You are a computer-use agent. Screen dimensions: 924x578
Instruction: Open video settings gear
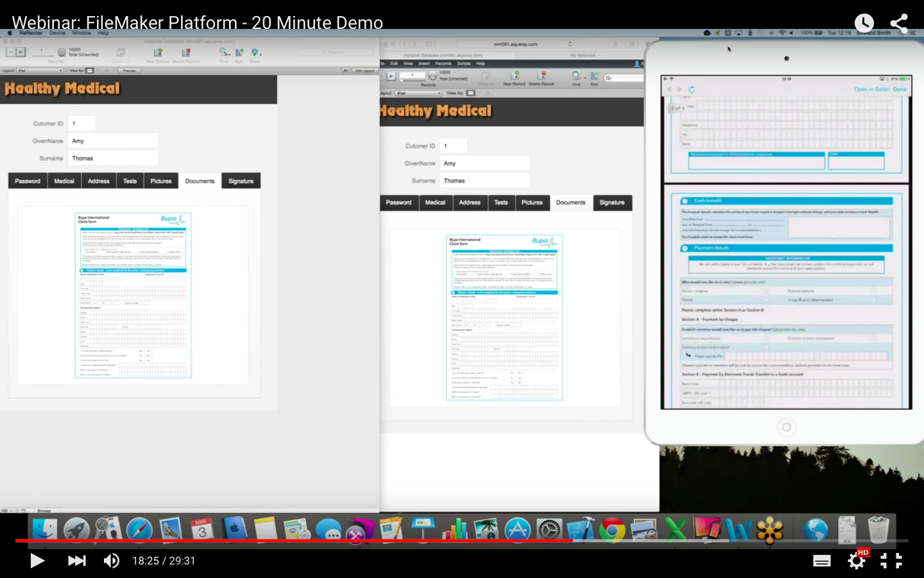[857, 561]
